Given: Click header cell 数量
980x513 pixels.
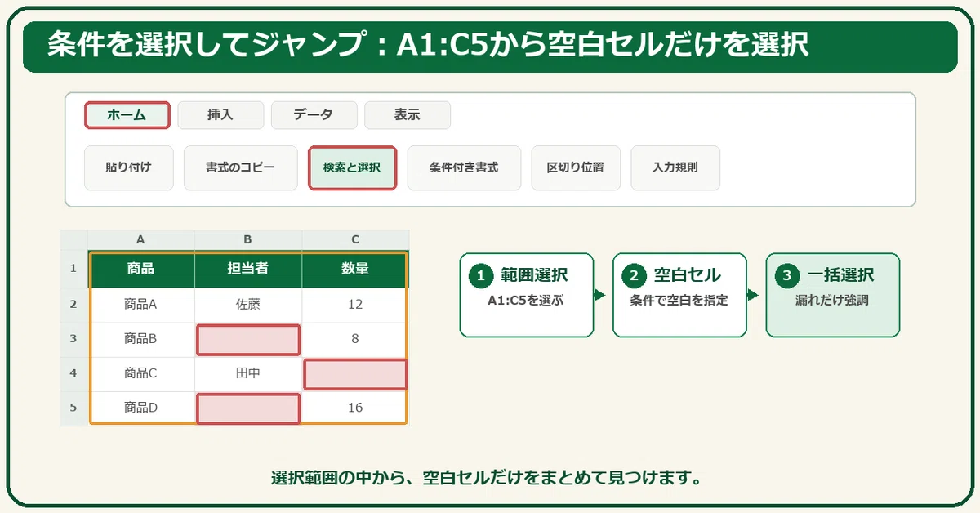Looking at the screenshot, I should pyautogui.click(x=355, y=270).
